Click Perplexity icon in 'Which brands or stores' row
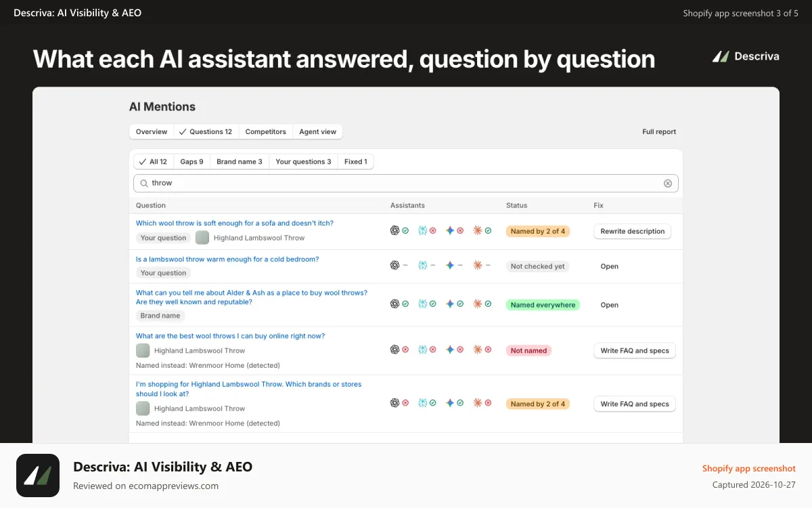 click(x=422, y=403)
